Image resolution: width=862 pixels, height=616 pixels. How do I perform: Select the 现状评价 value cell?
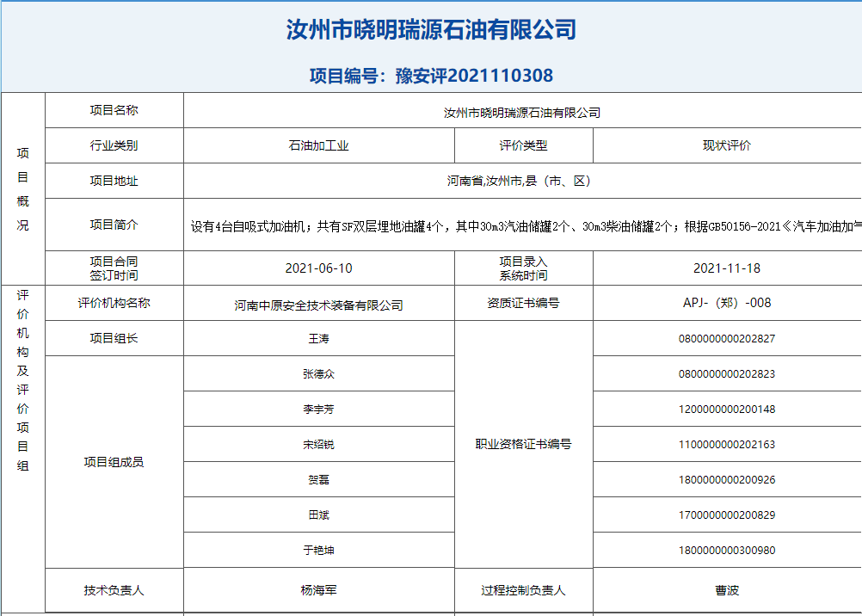[727, 145]
